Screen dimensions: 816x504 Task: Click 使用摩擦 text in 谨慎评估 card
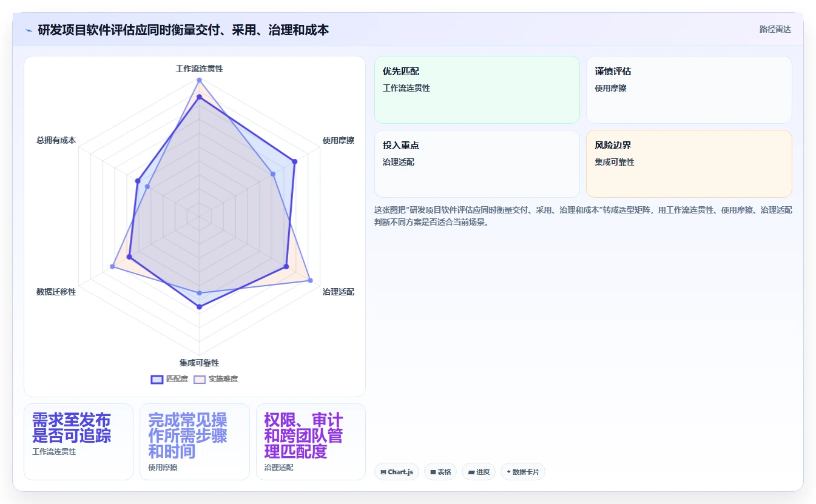(x=611, y=88)
